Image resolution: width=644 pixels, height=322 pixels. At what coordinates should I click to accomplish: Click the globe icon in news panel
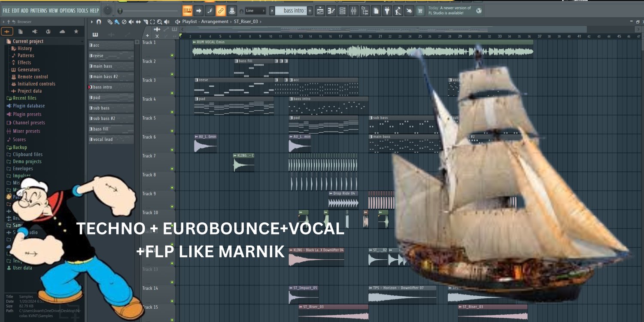point(479,11)
